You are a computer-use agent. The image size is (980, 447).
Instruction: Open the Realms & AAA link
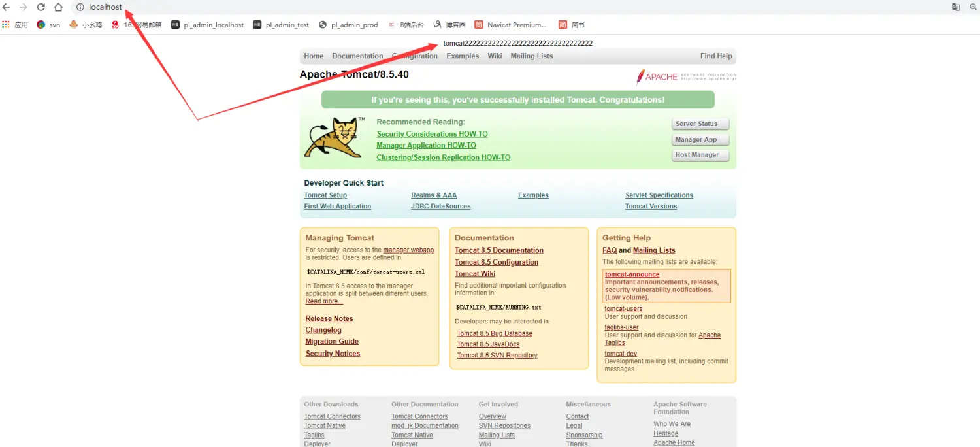click(434, 195)
